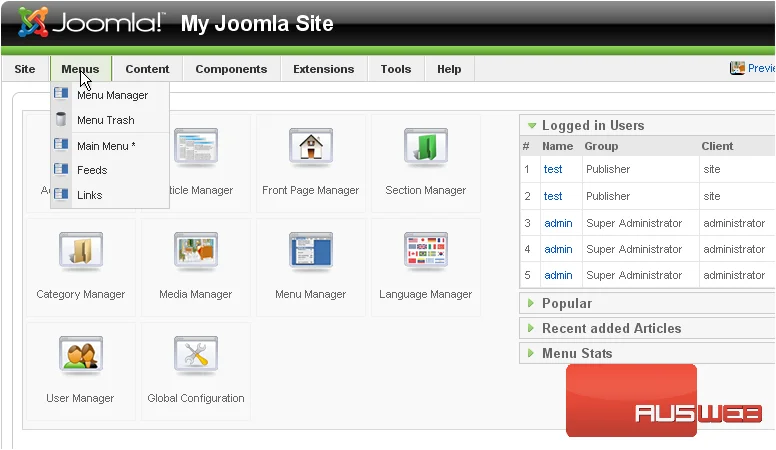
Task: Click the Feeds item icon
Action: (x=61, y=169)
